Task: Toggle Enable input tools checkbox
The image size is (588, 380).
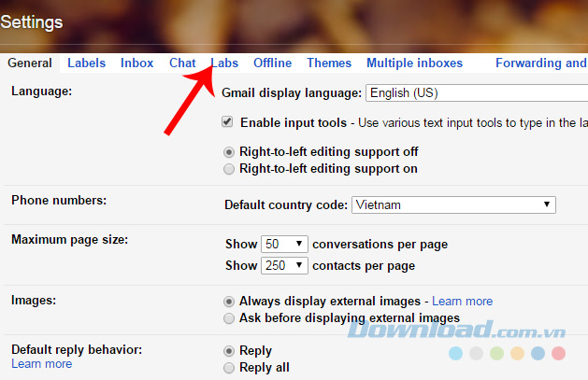Action: point(227,121)
